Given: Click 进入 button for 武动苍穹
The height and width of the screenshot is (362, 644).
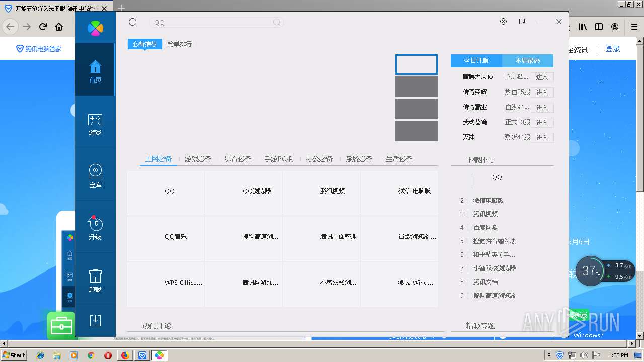Looking at the screenshot, I should coord(542,123).
